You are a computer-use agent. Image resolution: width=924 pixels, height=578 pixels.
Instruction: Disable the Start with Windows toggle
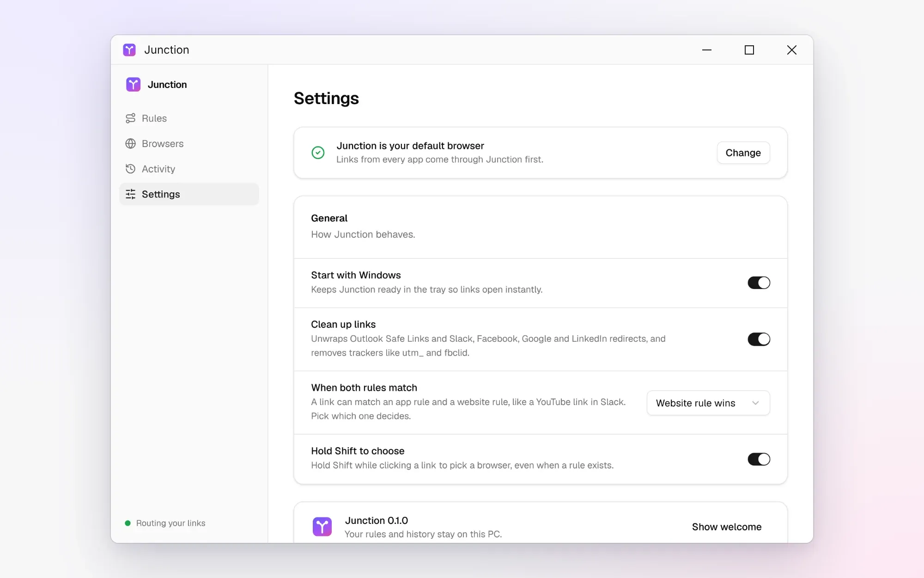pos(759,283)
